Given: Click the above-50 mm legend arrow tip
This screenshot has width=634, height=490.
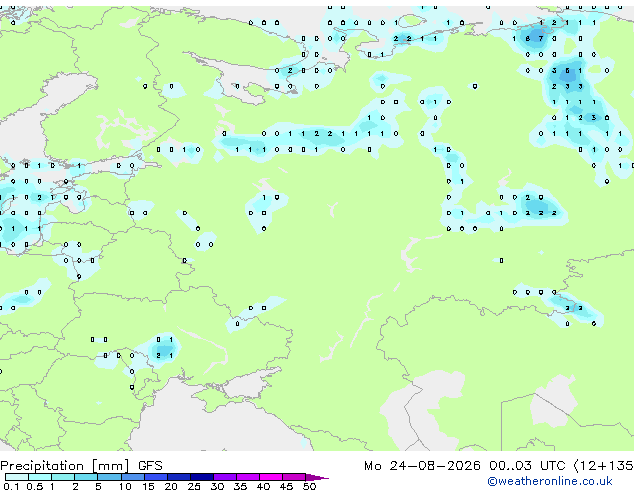Looking at the screenshot, I should [317, 477].
